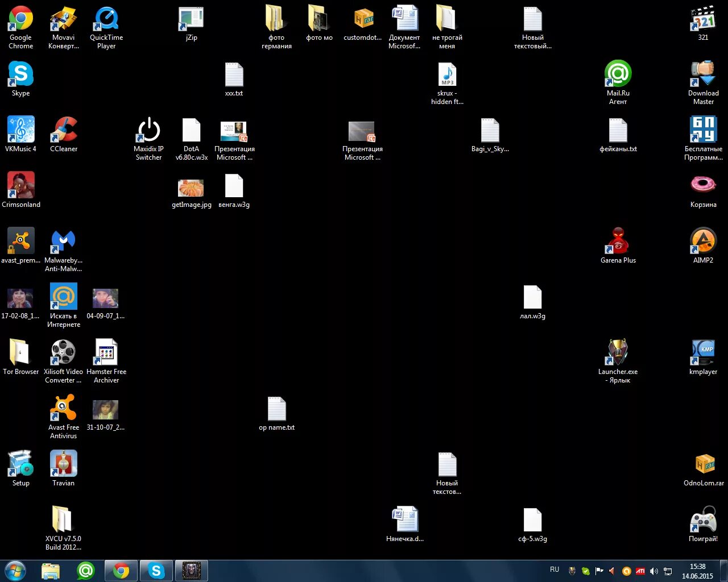Open фейканы.txt file
Screen dimensions: 728x582
(x=618, y=134)
